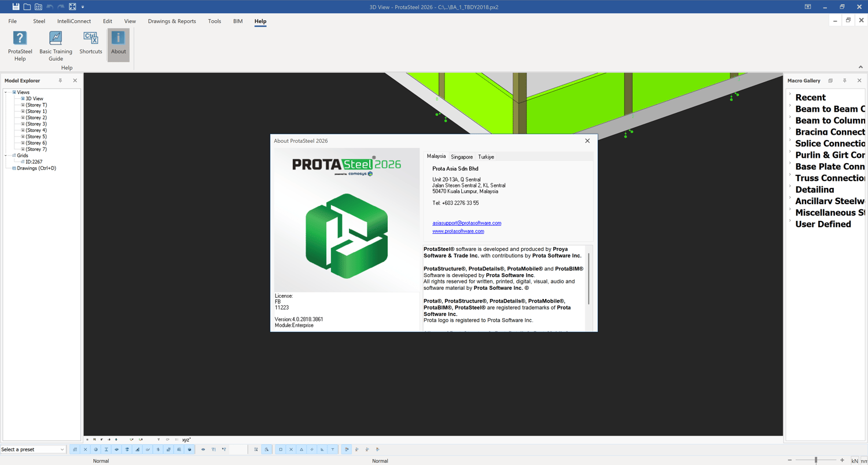Click the zoom in plus in status bar

(842, 460)
